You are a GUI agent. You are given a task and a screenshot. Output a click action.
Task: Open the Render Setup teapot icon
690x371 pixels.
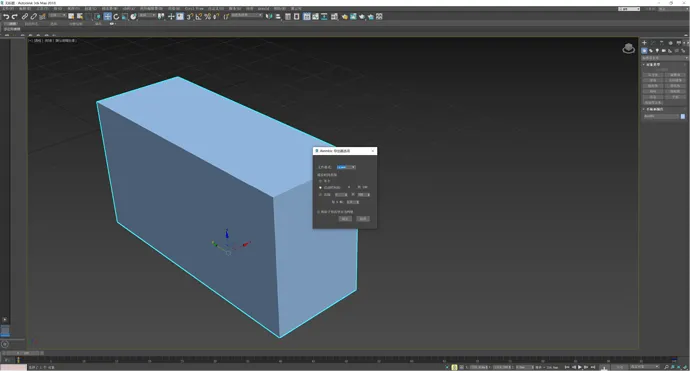pyautogui.click(x=344, y=17)
